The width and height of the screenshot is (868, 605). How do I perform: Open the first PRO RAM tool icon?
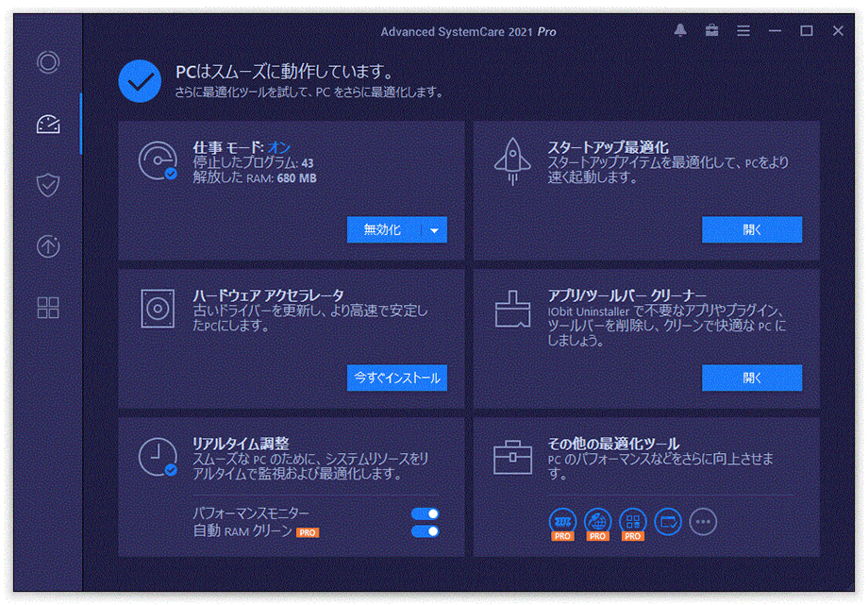click(x=562, y=524)
